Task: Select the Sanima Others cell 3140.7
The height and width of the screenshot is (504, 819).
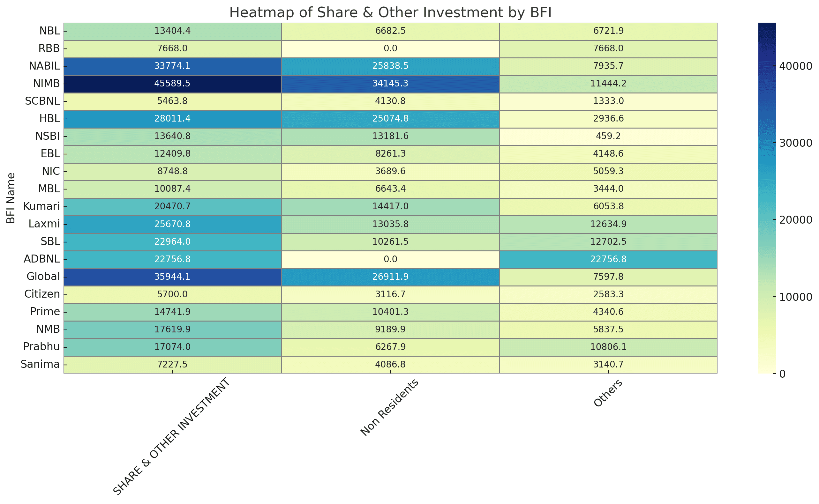Action: click(608, 364)
